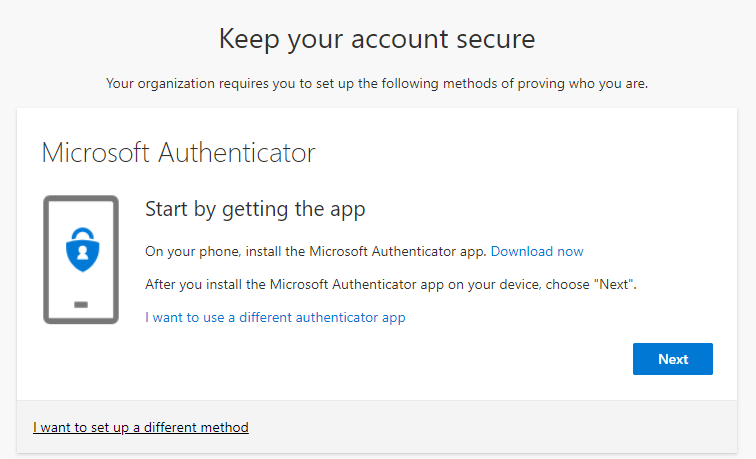Click the After you install instruction line
The height and width of the screenshot is (459, 756).
tap(391, 284)
